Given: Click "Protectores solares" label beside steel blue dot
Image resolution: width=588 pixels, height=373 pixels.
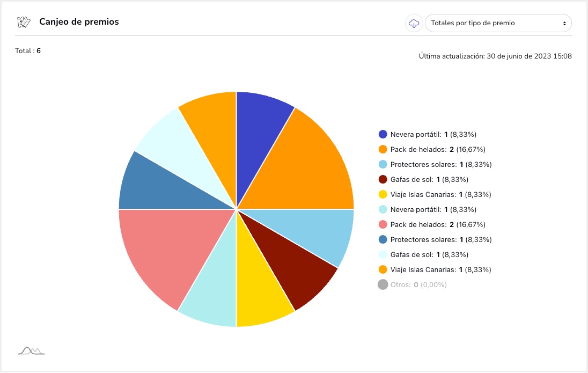Looking at the screenshot, I should 441,239.
